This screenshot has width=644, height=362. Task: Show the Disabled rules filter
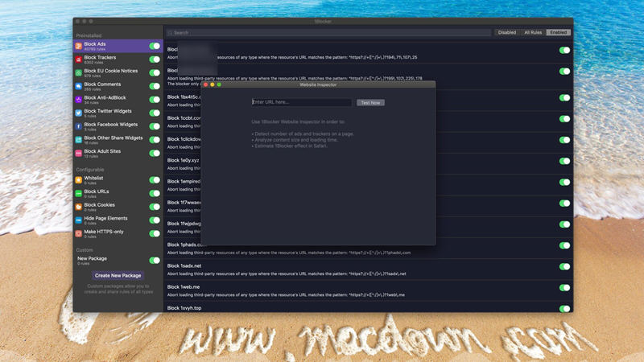(507, 32)
